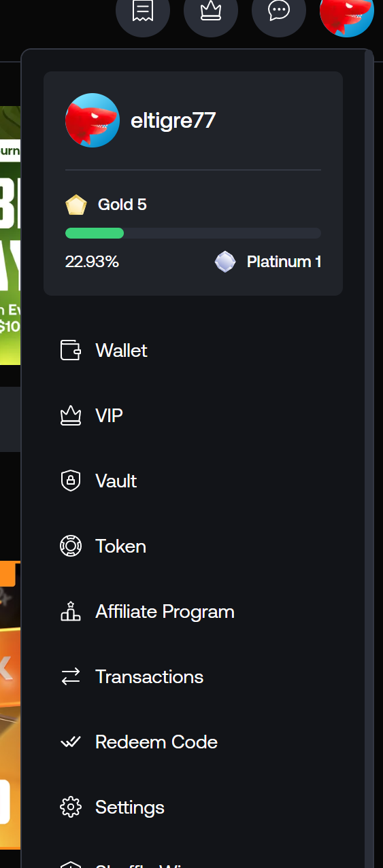This screenshot has height=868, width=383.
Task: Click the crown icon in top bar
Action: coord(211,10)
